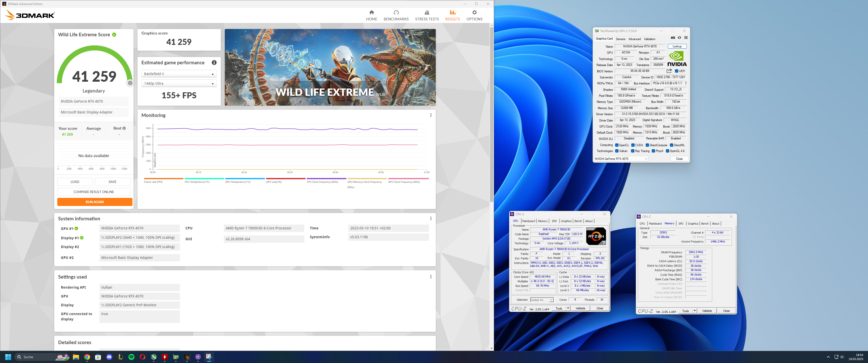The height and width of the screenshot is (363, 868).
Task: Open File Explorer from the taskbar
Action: click(x=76, y=357)
